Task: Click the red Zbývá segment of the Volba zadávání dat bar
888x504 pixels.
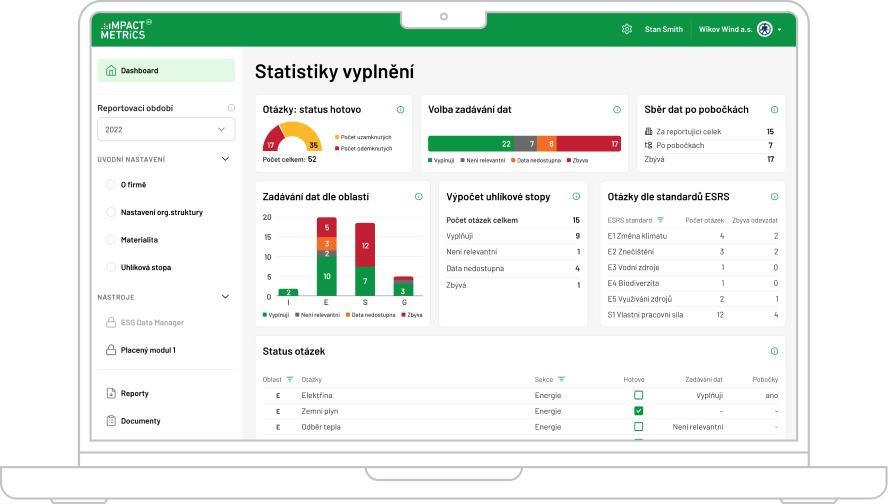Action: [588, 144]
